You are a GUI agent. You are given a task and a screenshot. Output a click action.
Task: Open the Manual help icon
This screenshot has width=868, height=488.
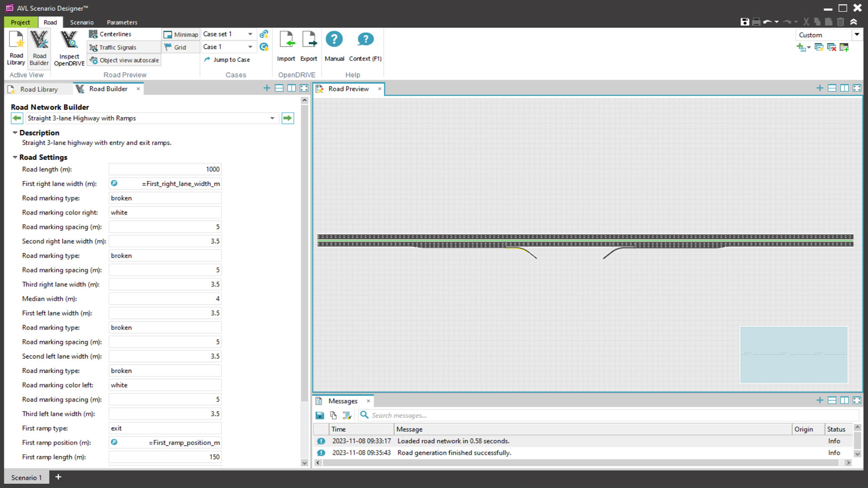[x=334, y=46]
